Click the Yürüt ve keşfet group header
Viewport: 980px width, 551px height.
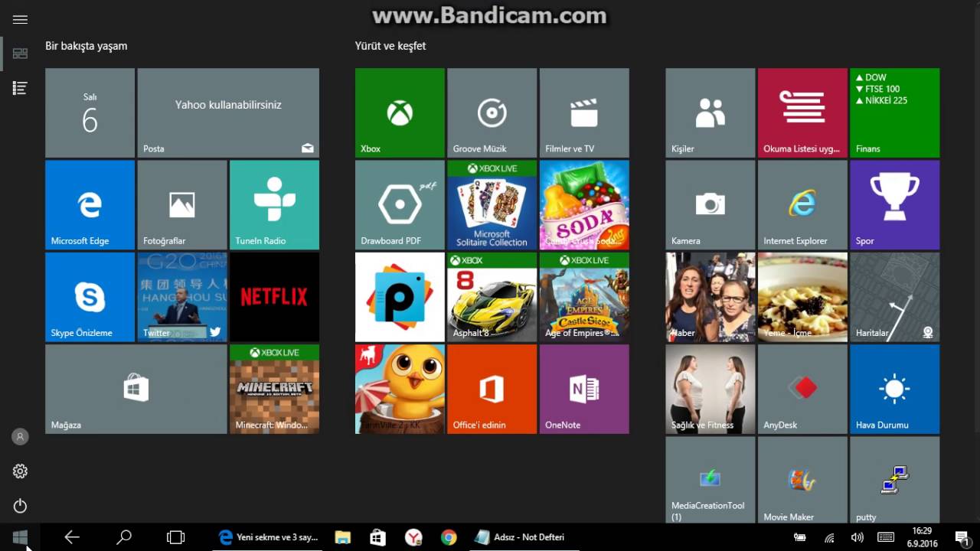click(390, 46)
